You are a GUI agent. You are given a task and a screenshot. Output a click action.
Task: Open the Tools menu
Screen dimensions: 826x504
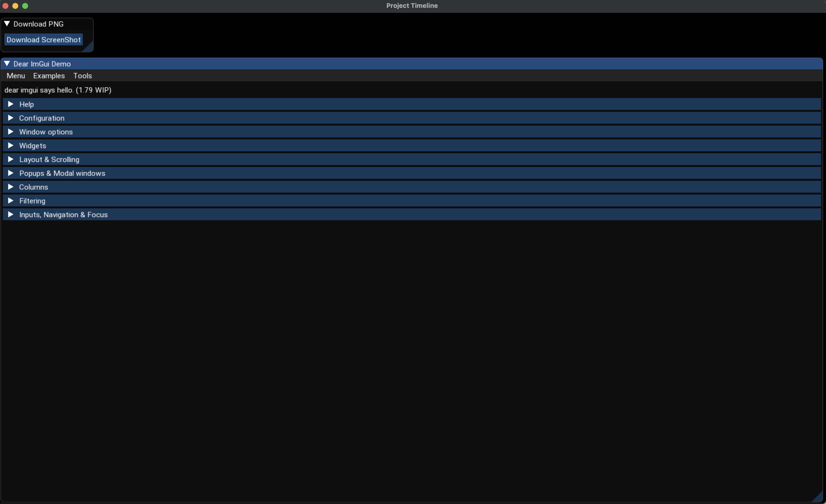point(82,76)
